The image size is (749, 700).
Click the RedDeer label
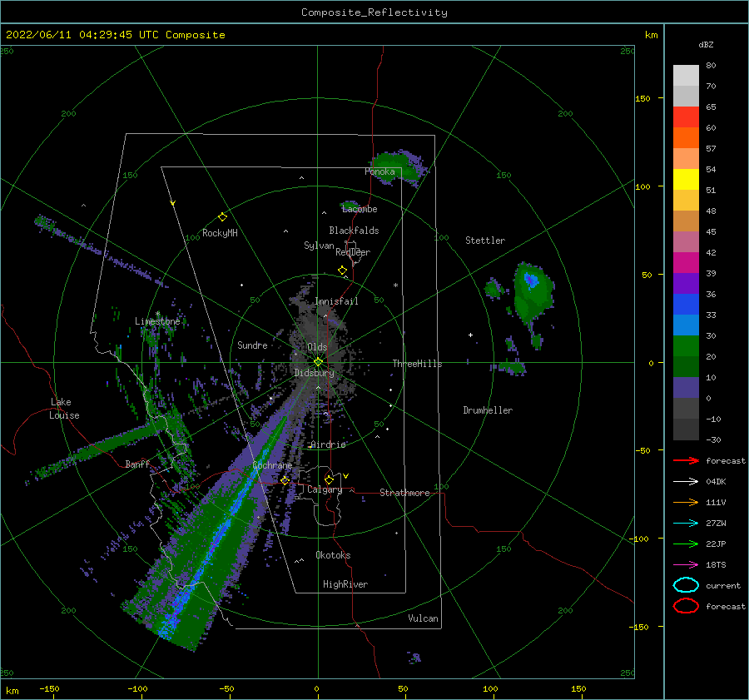click(353, 252)
